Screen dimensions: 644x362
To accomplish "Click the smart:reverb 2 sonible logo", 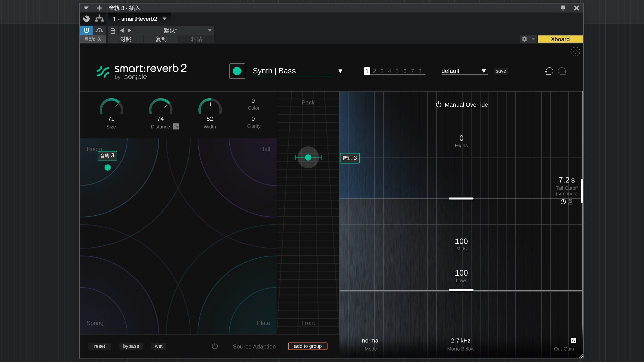I will pos(142,71).
